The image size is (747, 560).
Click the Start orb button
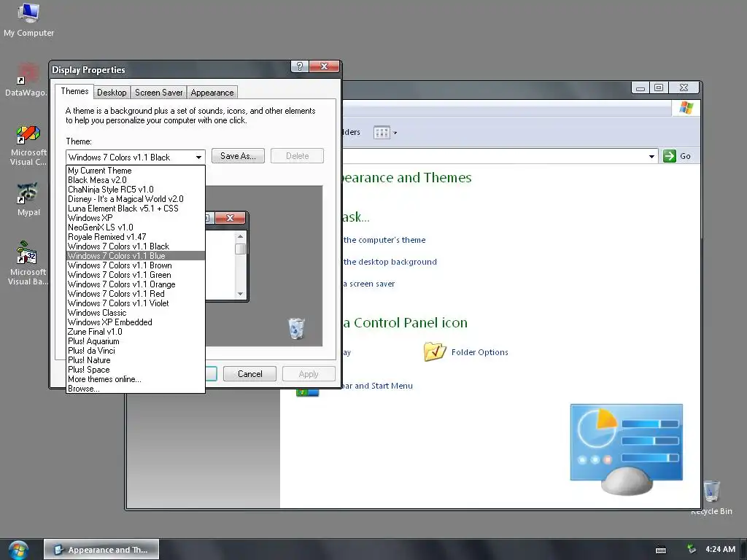pyautogui.click(x=18, y=550)
